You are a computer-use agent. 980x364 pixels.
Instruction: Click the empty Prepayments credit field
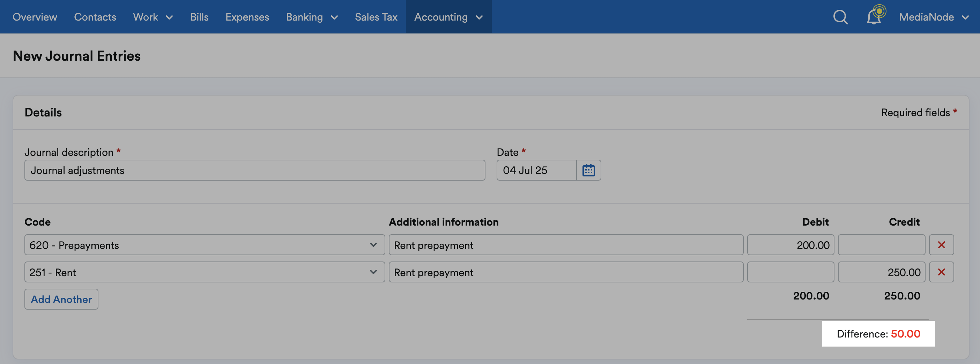[881, 245]
